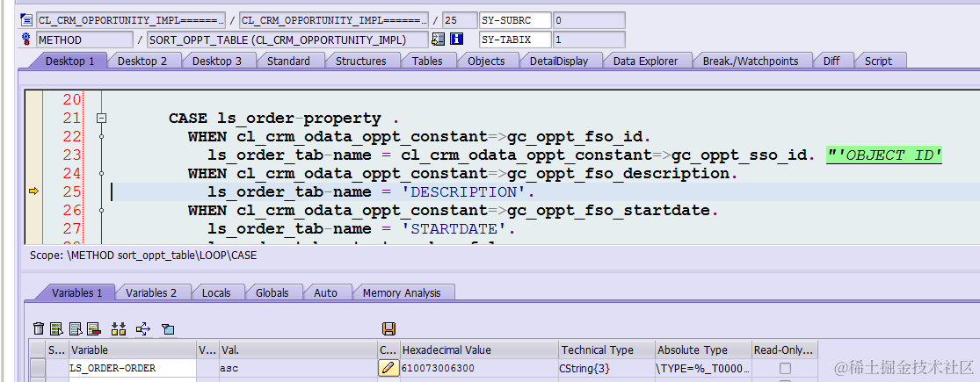Image resolution: width=980 pixels, height=382 pixels.
Task: Click the yellow-arrow icon left of the info icon
Action: tap(438, 40)
